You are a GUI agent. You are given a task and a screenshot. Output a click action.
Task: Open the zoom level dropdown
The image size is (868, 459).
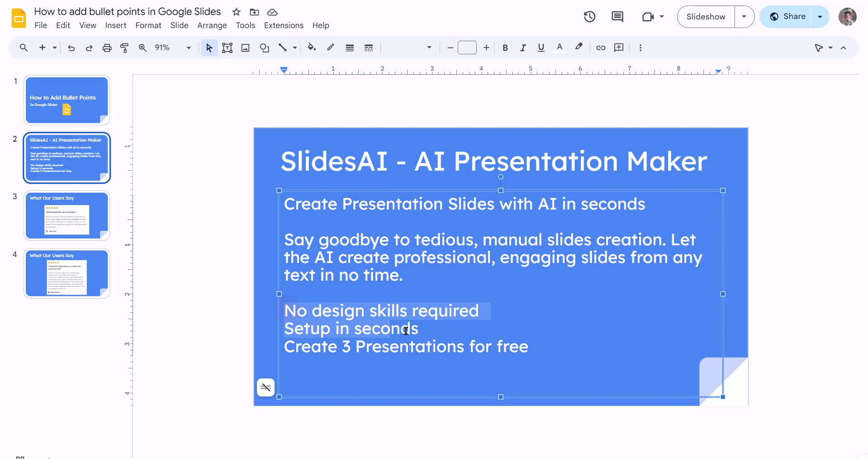point(187,48)
